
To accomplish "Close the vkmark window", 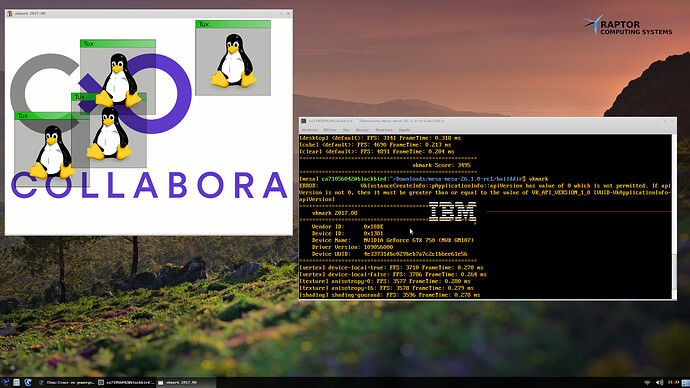I will click(x=288, y=14).
